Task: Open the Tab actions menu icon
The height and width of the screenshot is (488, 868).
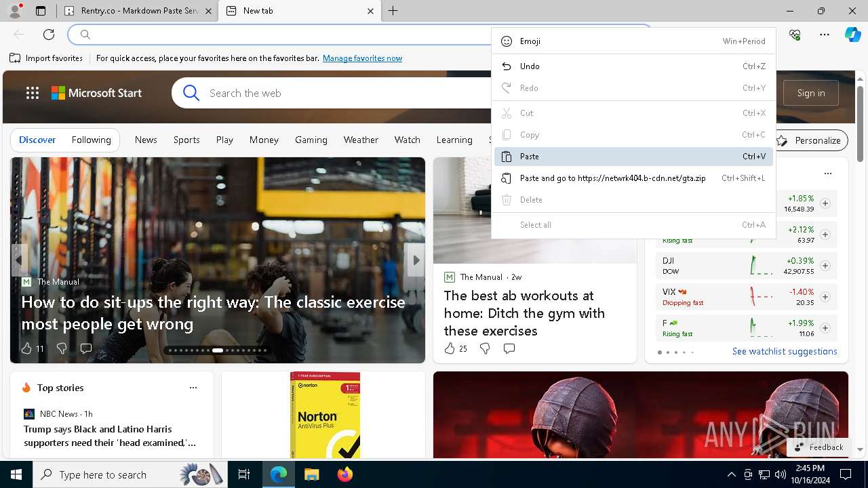Action: [40, 11]
